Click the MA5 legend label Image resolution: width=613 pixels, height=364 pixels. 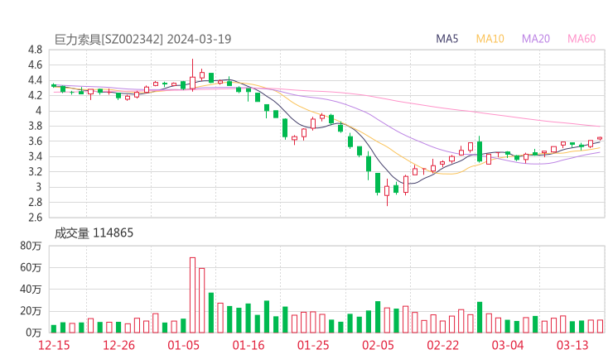click(x=446, y=39)
